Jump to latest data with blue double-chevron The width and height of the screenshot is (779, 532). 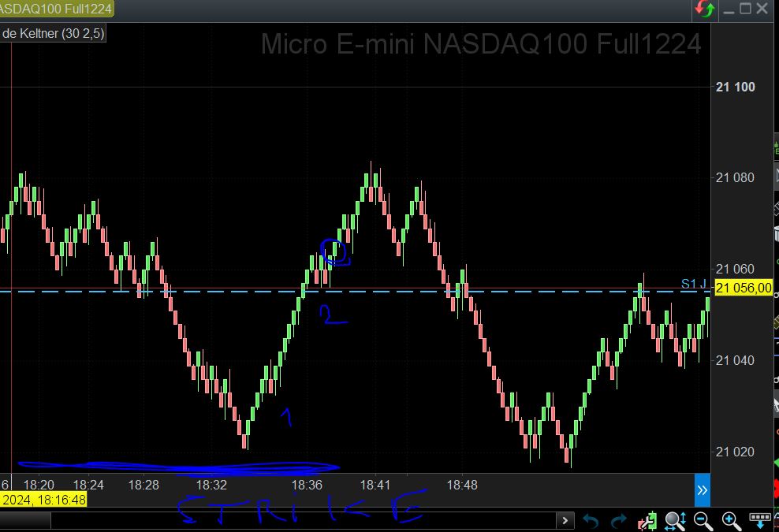coord(702,491)
